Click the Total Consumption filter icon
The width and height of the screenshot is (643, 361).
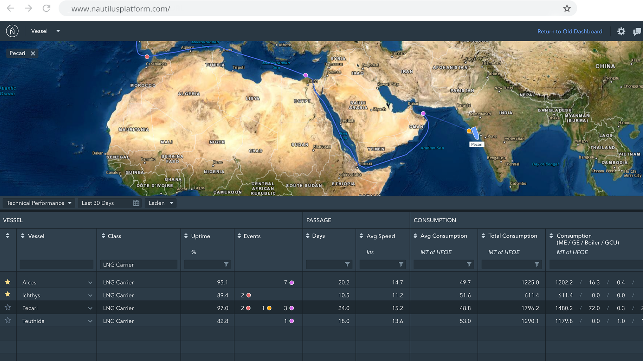[x=537, y=265]
